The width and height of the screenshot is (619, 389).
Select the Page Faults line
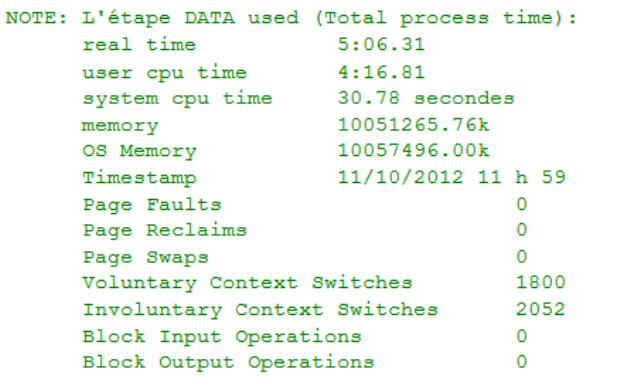(305, 205)
